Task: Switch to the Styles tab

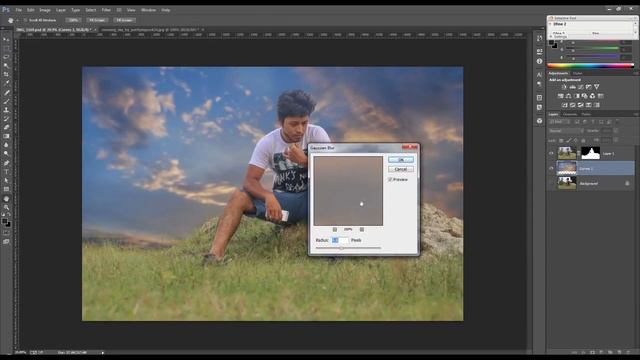Action: tap(578, 73)
